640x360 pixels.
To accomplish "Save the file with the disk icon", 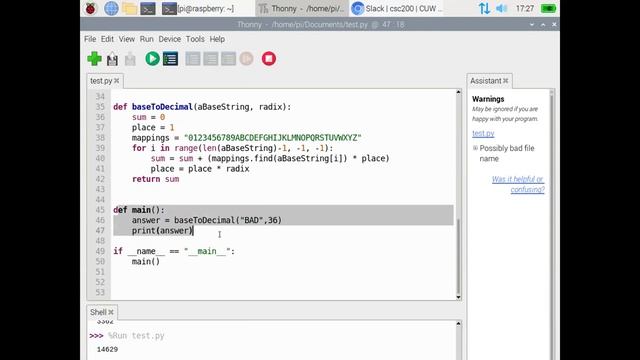I will pos(130,59).
